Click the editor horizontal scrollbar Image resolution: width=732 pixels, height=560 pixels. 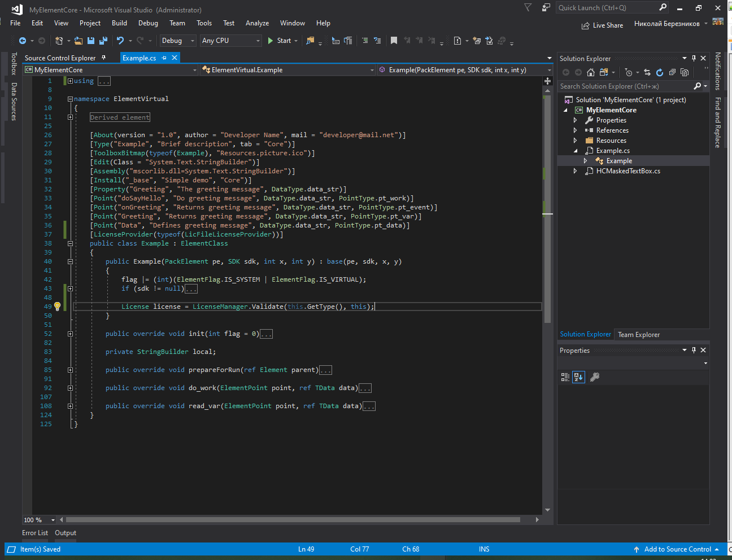point(293,520)
